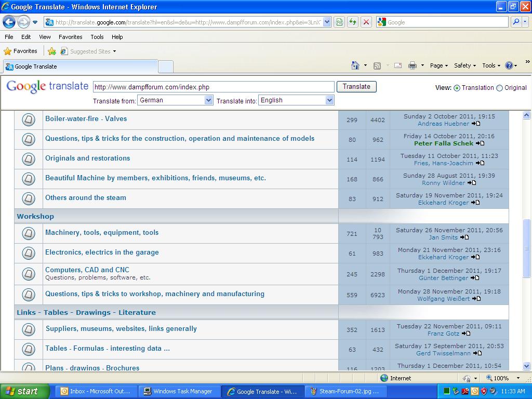532x399 pixels.
Task: Open the recent pages dropdown arrow
Action: pos(35,22)
